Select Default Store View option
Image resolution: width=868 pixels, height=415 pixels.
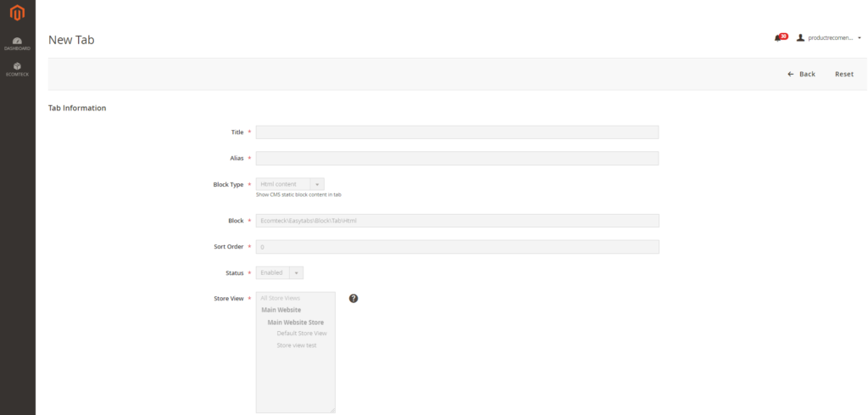pyautogui.click(x=301, y=334)
